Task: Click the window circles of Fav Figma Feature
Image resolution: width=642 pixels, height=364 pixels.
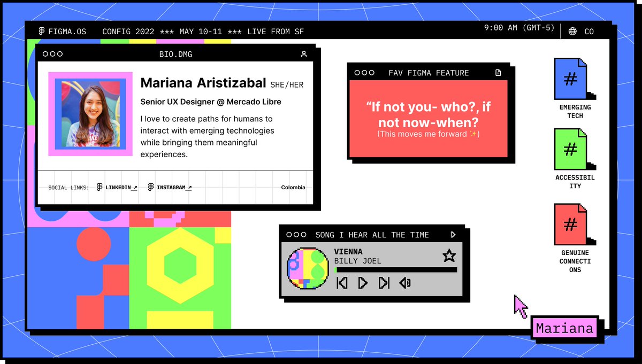Action: (364, 73)
